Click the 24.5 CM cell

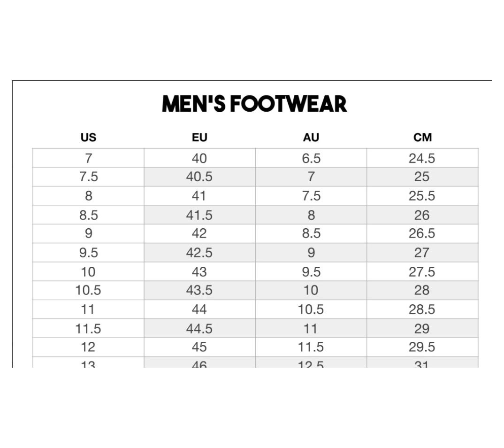pyautogui.click(x=422, y=158)
